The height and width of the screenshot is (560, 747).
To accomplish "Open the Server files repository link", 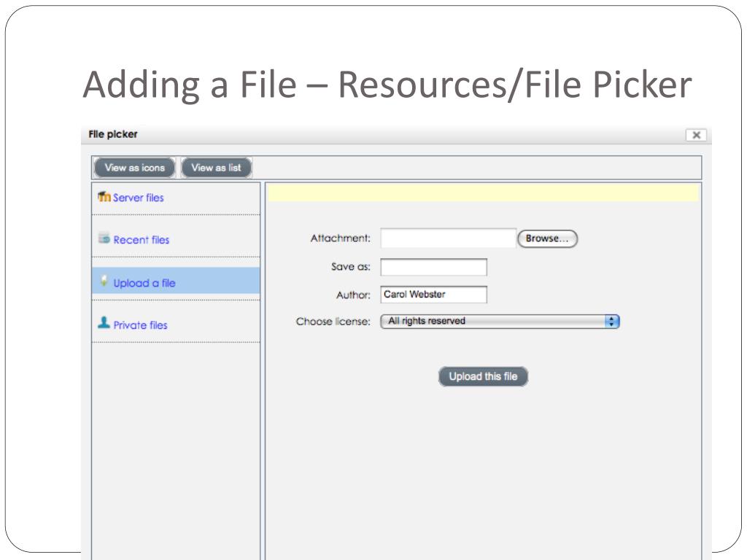I will coord(139,198).
